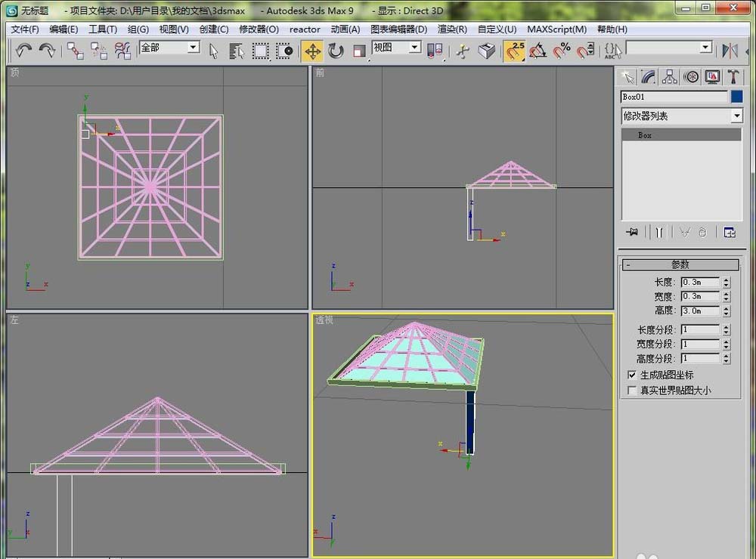Open the Hierarchy panel tab icon
This screenshot has height=559, width=756.
(x=669, y=76)
